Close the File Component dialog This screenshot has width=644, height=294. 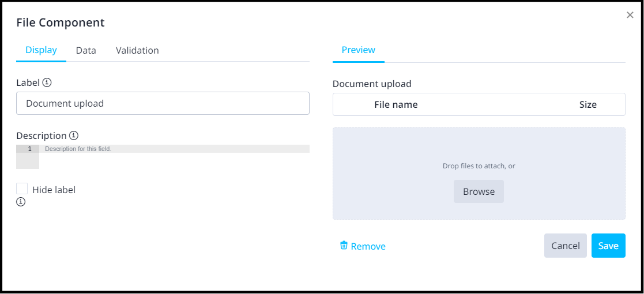(x=630, y=16)
